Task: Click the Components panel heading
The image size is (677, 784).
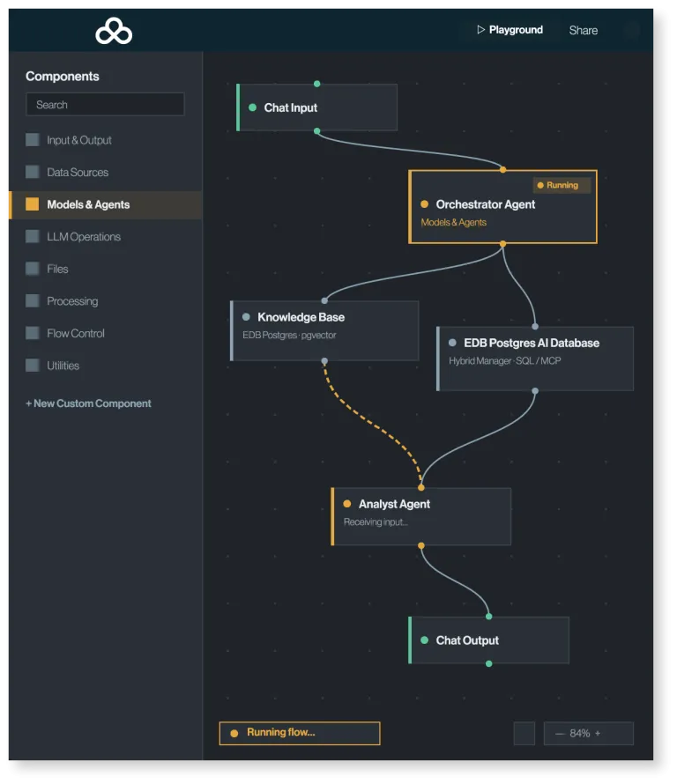Action: click(x=63, y=77)
